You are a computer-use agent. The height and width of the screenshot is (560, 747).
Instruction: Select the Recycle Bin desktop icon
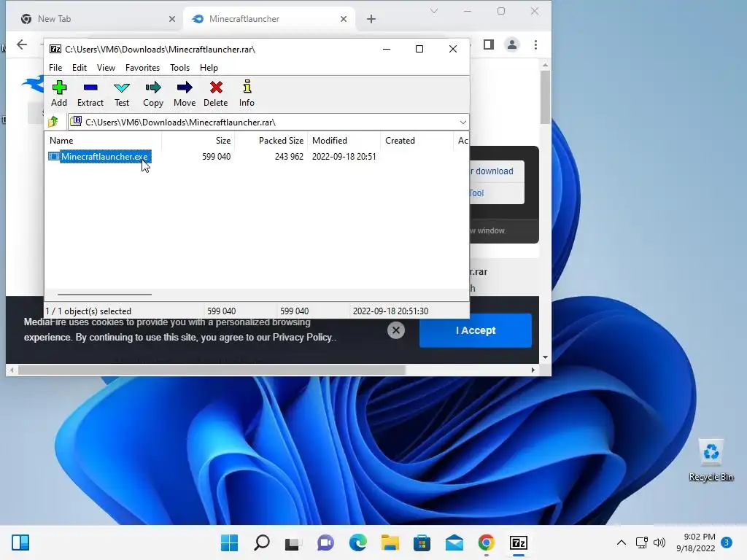[x=711, y=460]
